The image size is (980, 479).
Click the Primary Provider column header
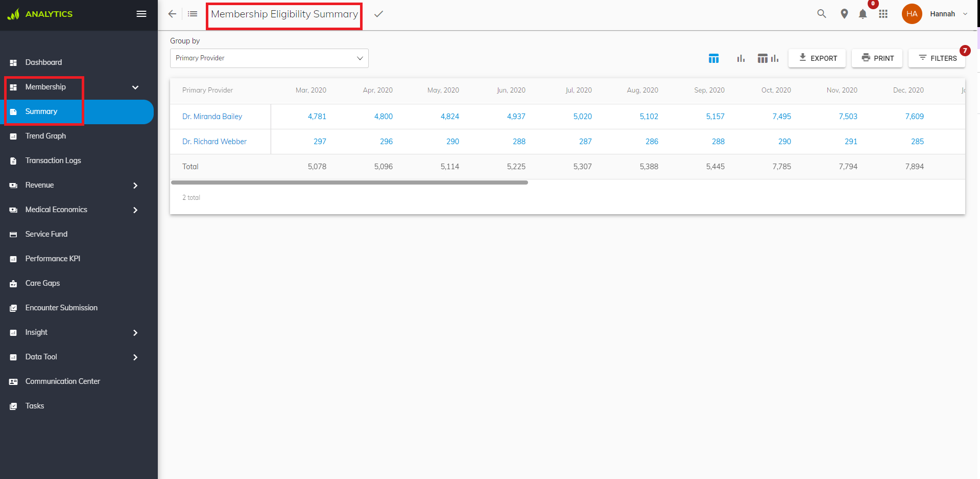207,90
